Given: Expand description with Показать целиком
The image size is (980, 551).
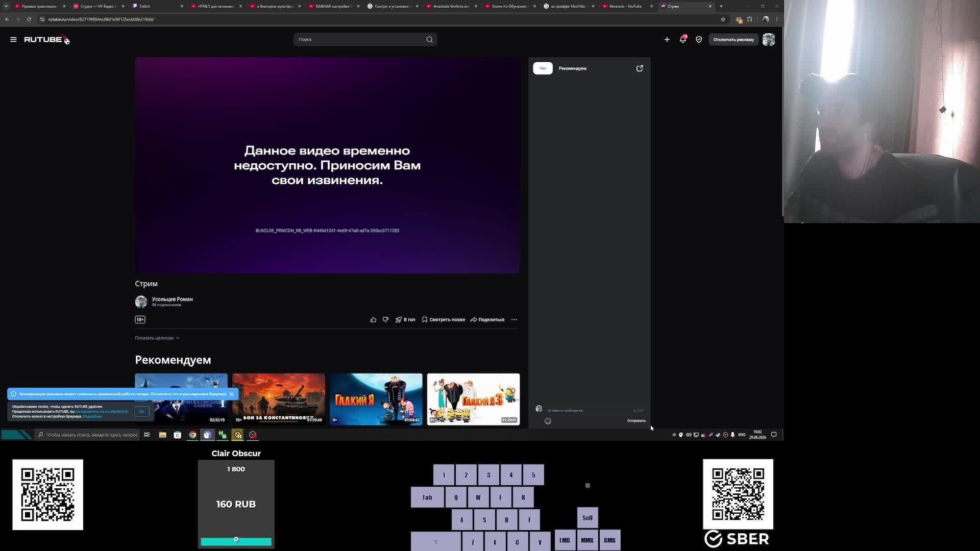Looking at the screenshot, I should tap(157, 338).
